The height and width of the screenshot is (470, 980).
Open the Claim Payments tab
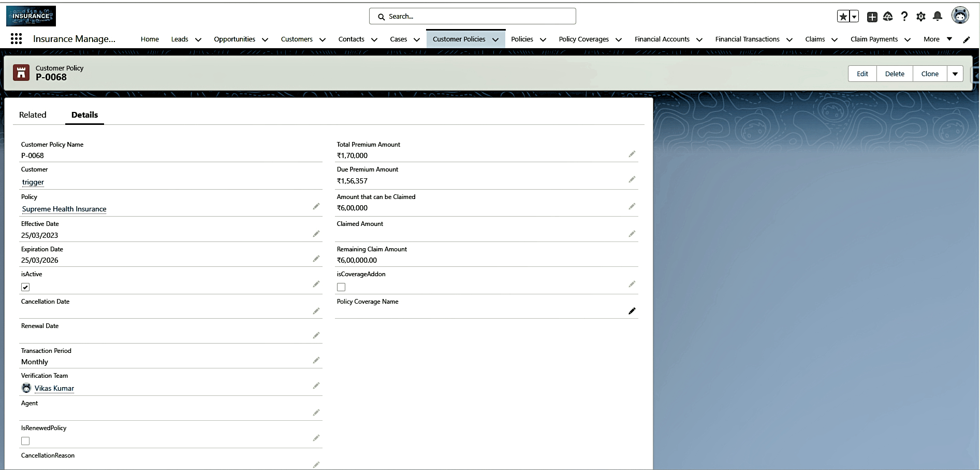tap(874, 39)
